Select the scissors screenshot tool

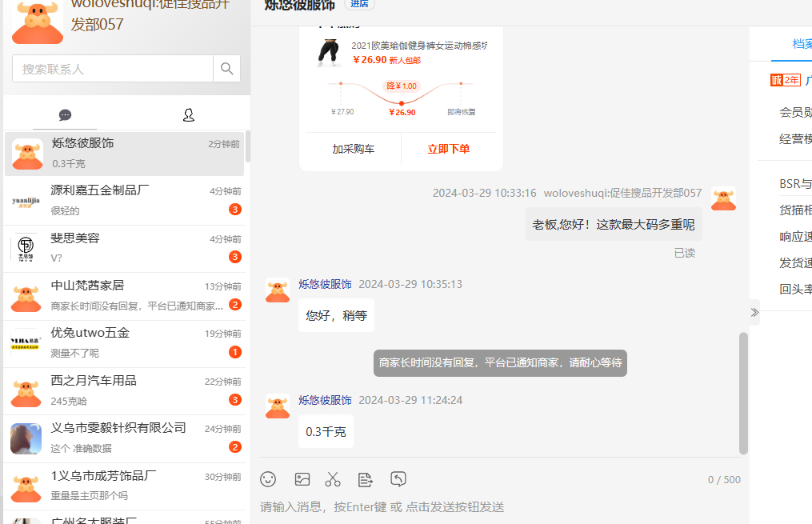[333, 479]
